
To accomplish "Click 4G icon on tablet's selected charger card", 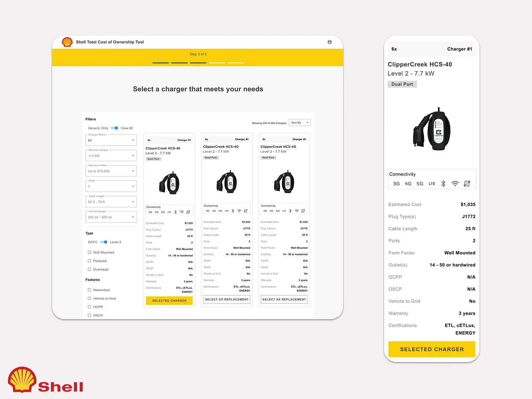I will coord(157,212).
